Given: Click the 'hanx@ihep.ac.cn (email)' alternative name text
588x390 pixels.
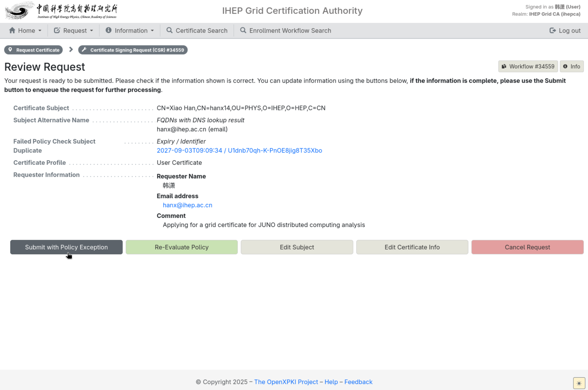Looking at the screenshot, I should 192,129.
